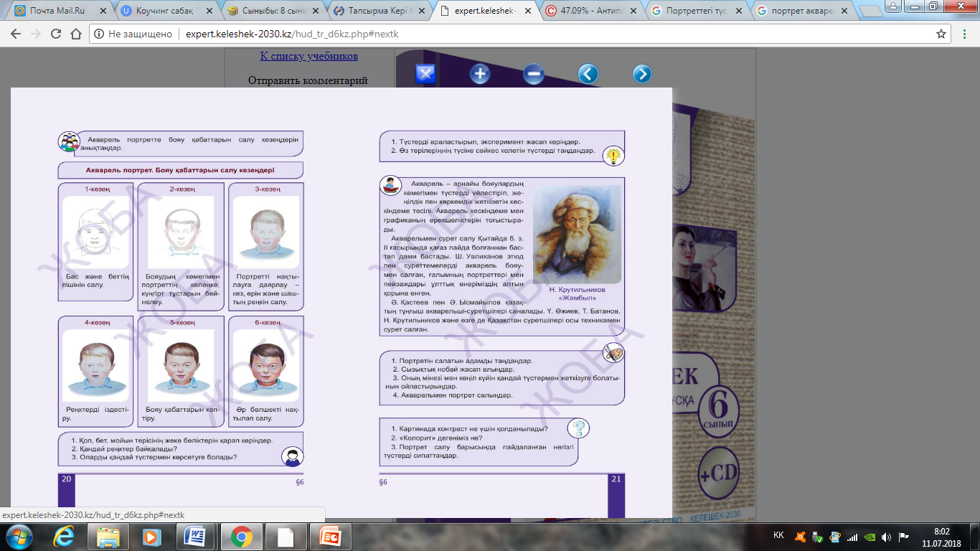This screenshot has width=980, height=551.
Task: Click the KK input language indicator
Action: [778, 536]
